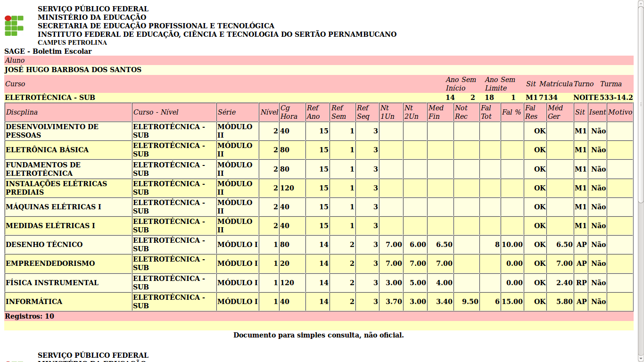Click the Não Isent value for ELETRÔNICA BÁSICA
644x362 pixels.
click(x=598, y=150)
